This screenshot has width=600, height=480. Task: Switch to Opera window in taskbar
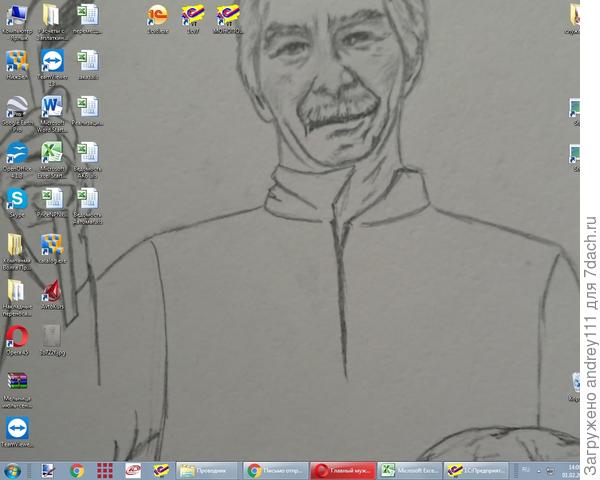(x=343, y=470)
